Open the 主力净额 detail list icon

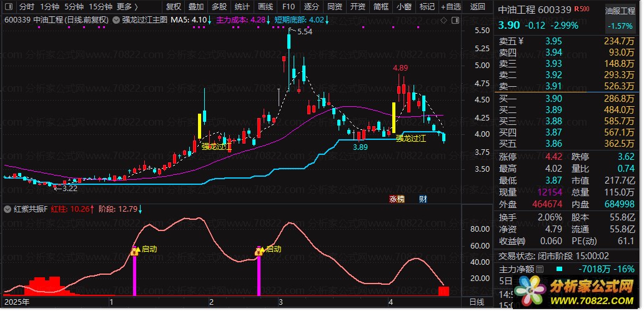540,270
